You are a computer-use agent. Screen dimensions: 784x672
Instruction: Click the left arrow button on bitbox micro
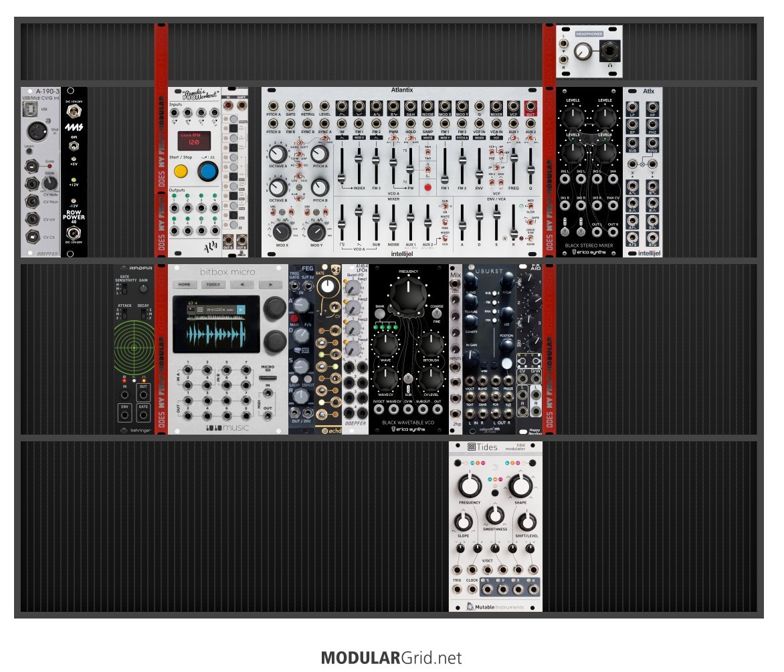(x=242, y=284)
